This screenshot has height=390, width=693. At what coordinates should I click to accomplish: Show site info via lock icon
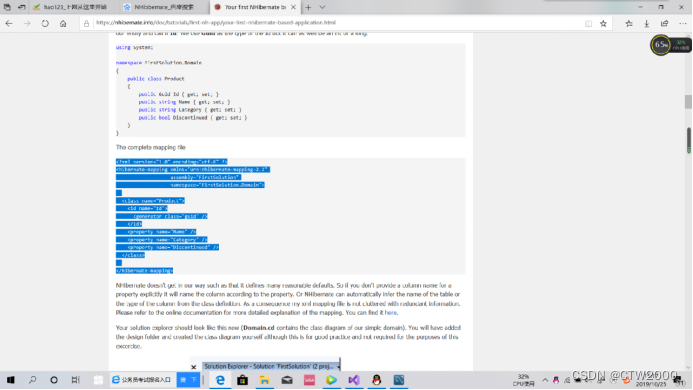(x=87, y=23)
